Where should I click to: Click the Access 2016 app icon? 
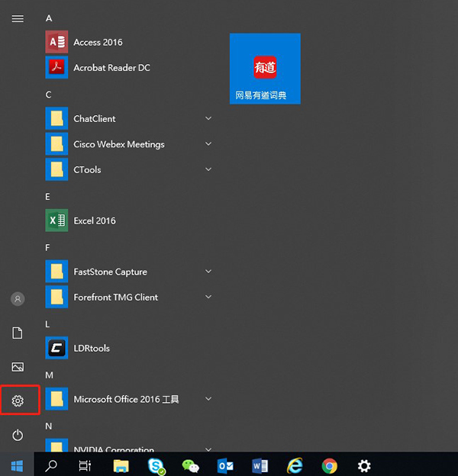tap(56, 42)
